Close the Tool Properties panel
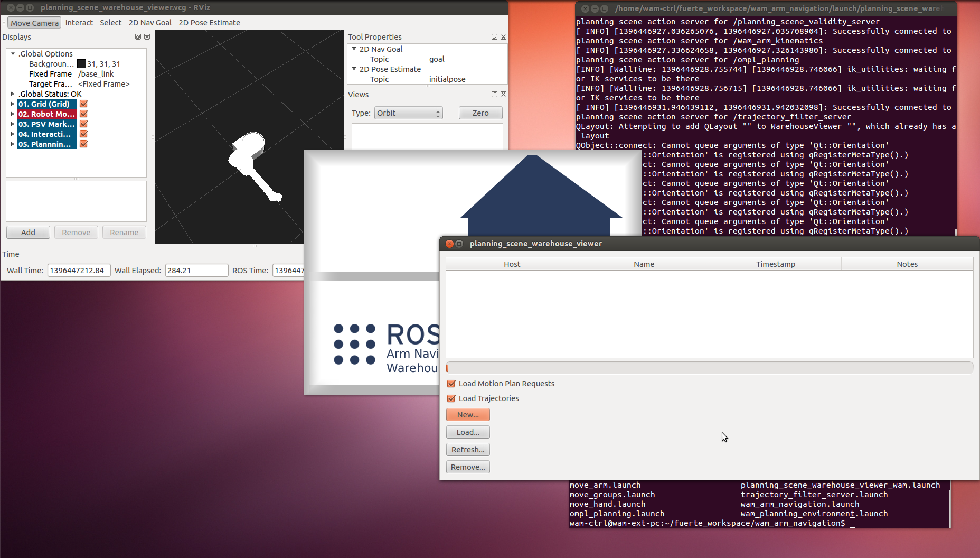980x558 pixels. (504, 37)
